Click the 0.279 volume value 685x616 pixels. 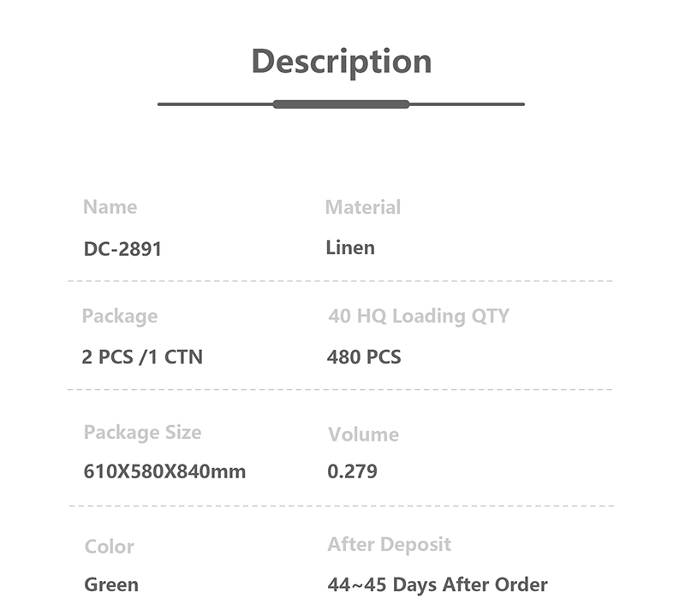(353, 471)
